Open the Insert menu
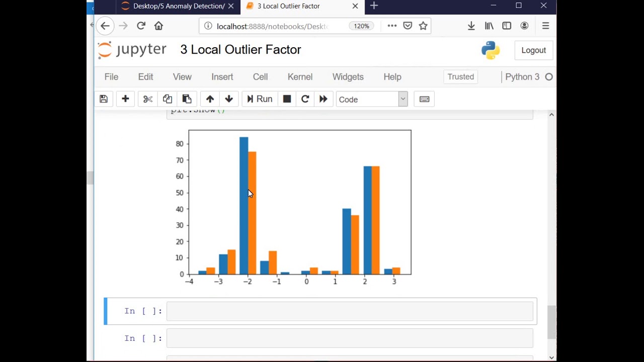 point(222,77)
